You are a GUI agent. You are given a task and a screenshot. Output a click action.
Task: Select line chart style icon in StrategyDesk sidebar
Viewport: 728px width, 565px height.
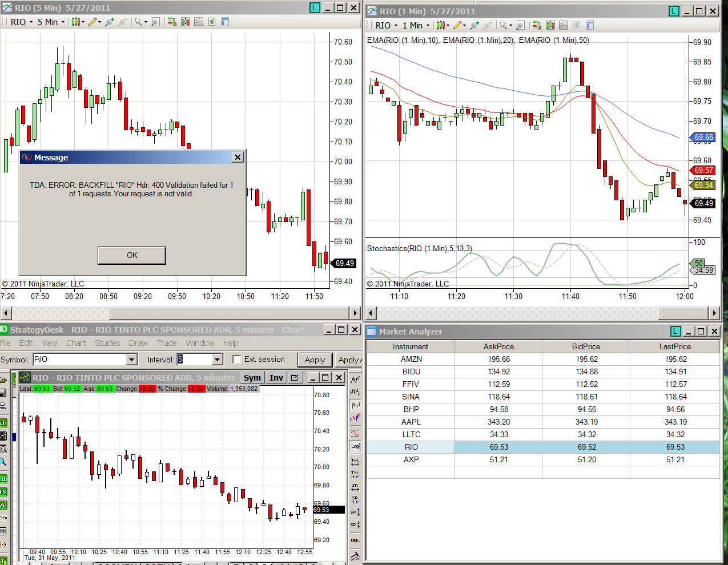point(355,380)
